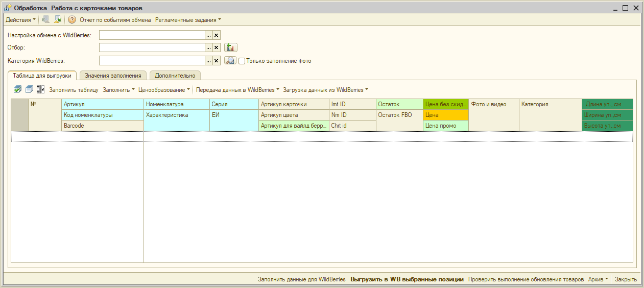This screenshot has height=288, width=644.
Task: Click the Фото и видео column header
Action: (494, 115)
